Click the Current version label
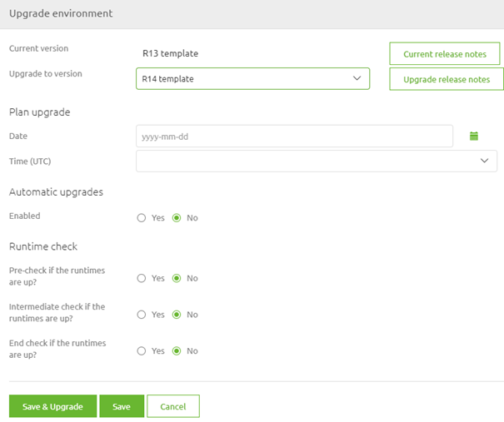This screenshot has width=504, height=422. pyautogui.click(x=38, y=48)
